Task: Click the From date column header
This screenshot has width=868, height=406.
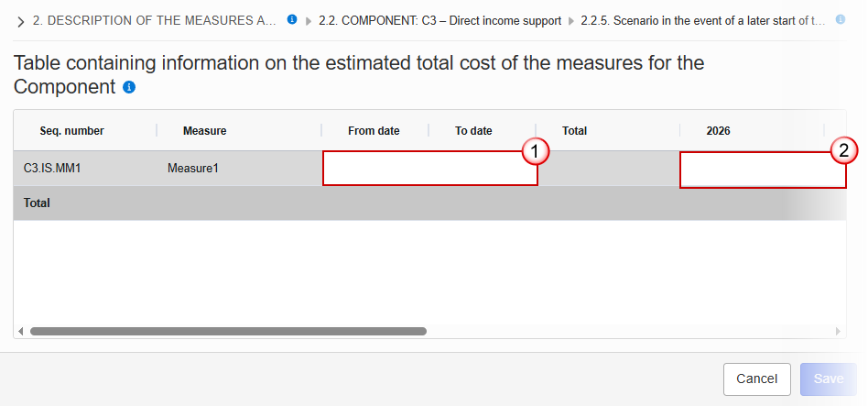Action: [x=374, y=131]
